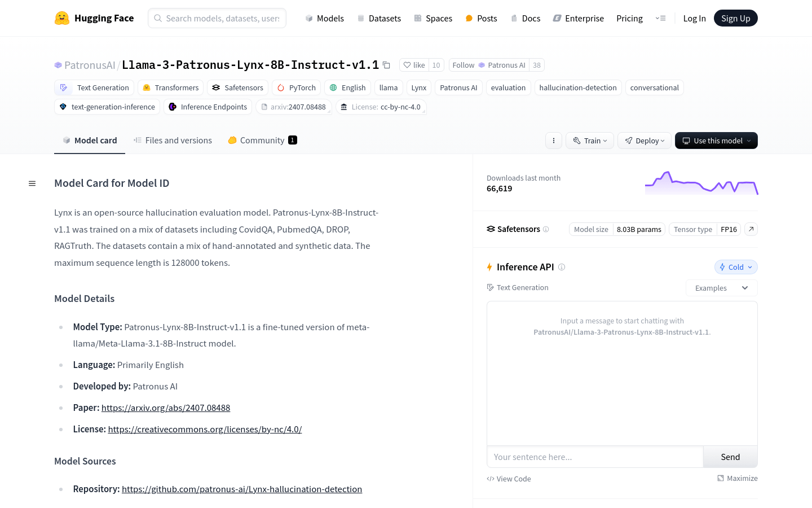Screen dimensions: 812x508
Task: Open the Examples dropdown
Action: click(722, 288)
